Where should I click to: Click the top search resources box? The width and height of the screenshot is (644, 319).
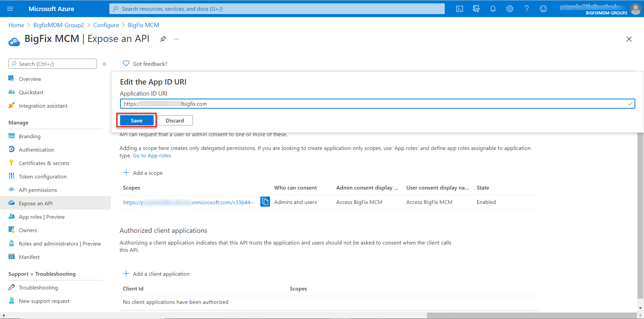point(277,9)
